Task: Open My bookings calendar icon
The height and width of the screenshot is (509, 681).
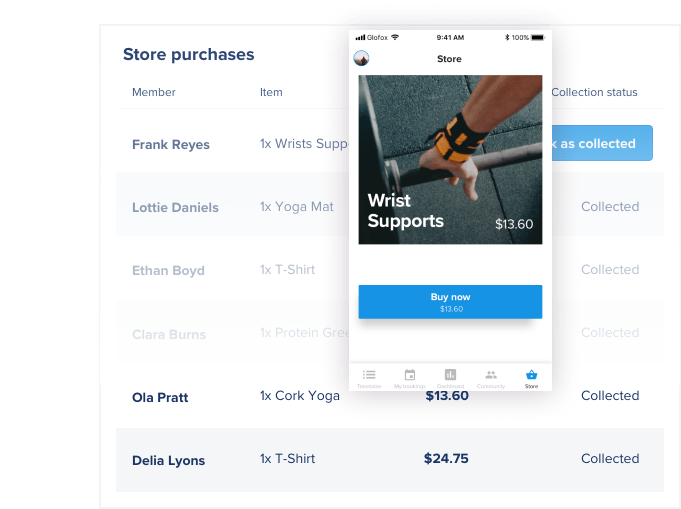Action: [410, 375]
